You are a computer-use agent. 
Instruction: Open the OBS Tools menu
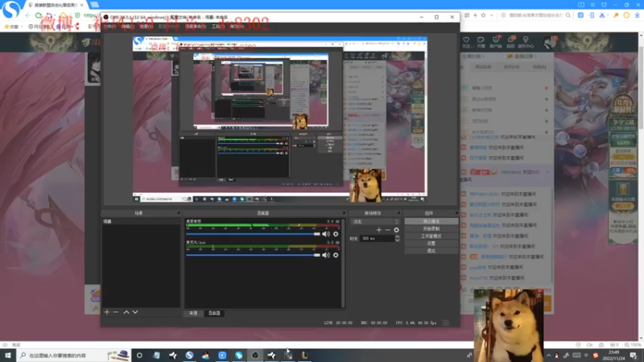217,27
